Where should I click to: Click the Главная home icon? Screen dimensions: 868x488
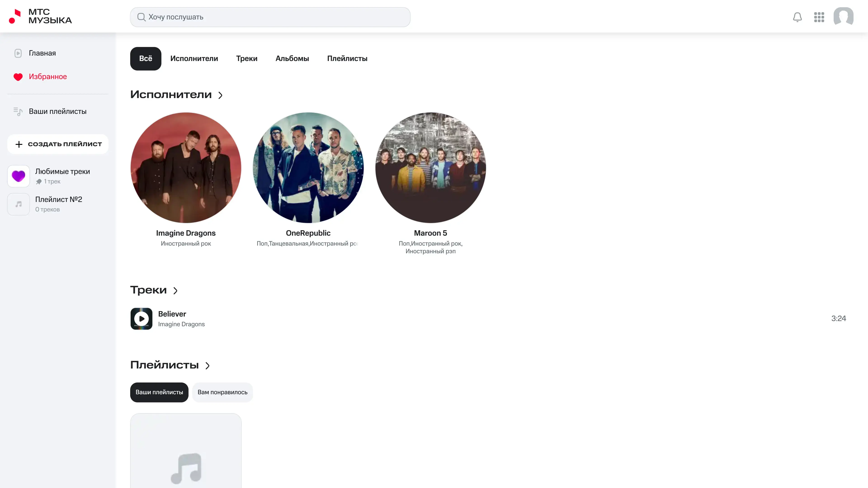click(18, 53)
